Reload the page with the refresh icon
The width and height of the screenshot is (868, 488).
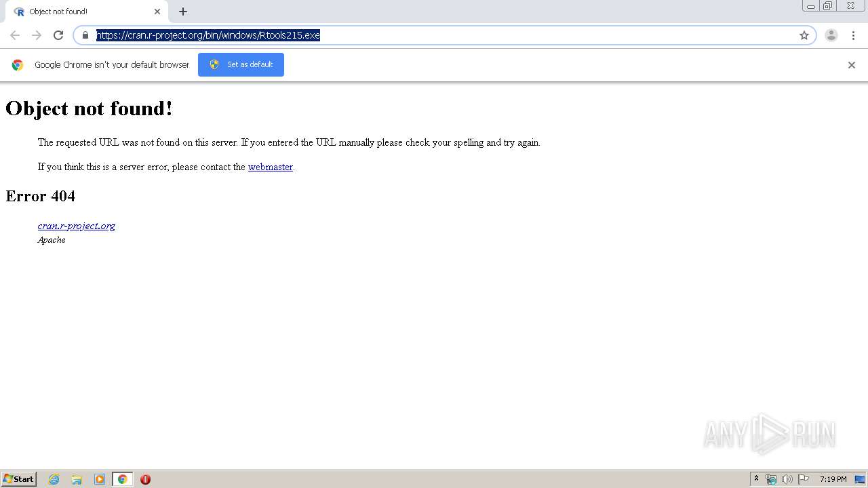pyautogui.click(x=58, y=35)
